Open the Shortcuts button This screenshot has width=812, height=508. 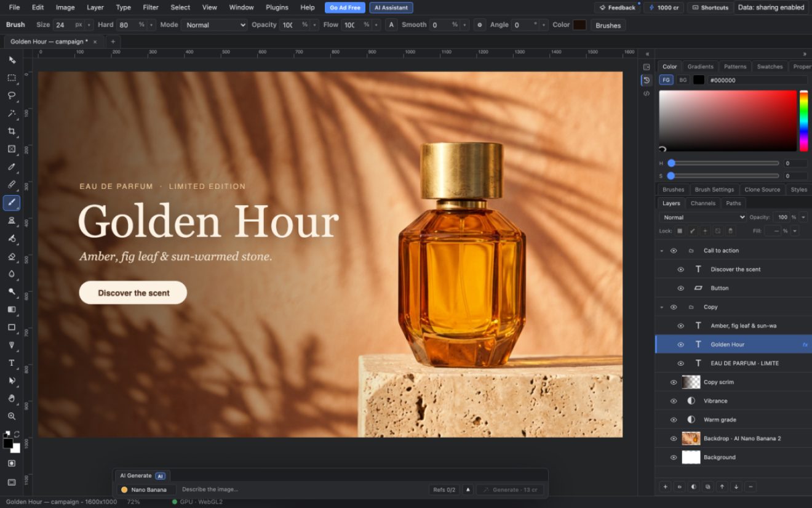pyautogui.click(x=710, y=7)
